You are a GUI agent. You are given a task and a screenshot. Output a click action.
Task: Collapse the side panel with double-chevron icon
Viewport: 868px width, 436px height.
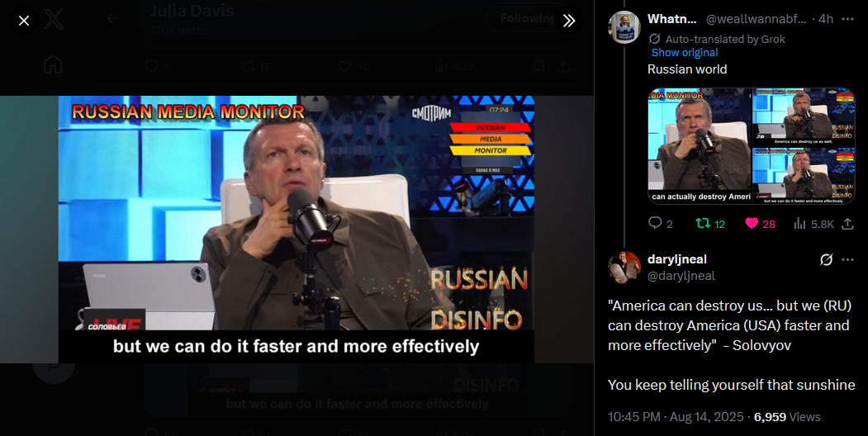[x=569, y=21]
